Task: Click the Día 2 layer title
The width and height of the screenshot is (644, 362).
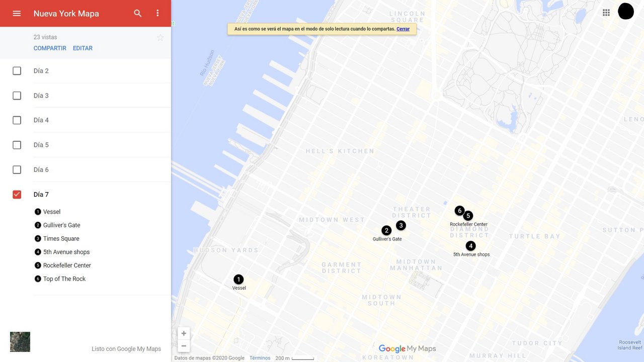Action: coord(41,71)
